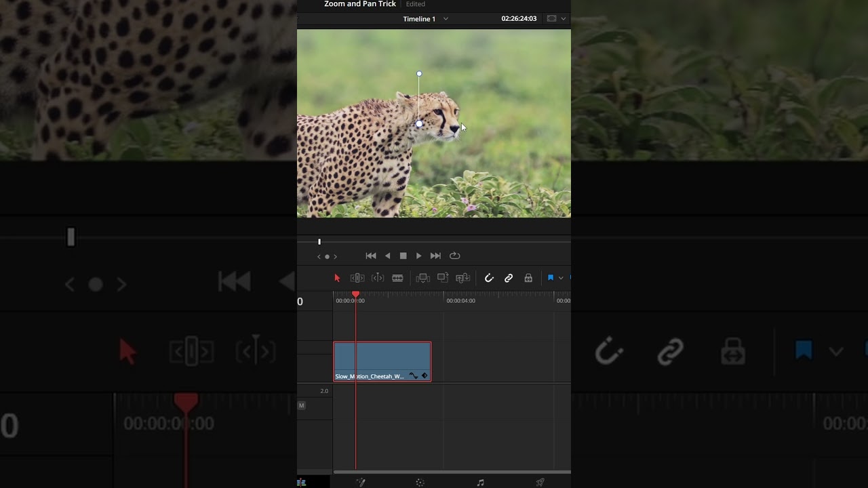
Task: Open the flag color dropdown arrow
Action: pyautogui.click(x=561, y=278)
